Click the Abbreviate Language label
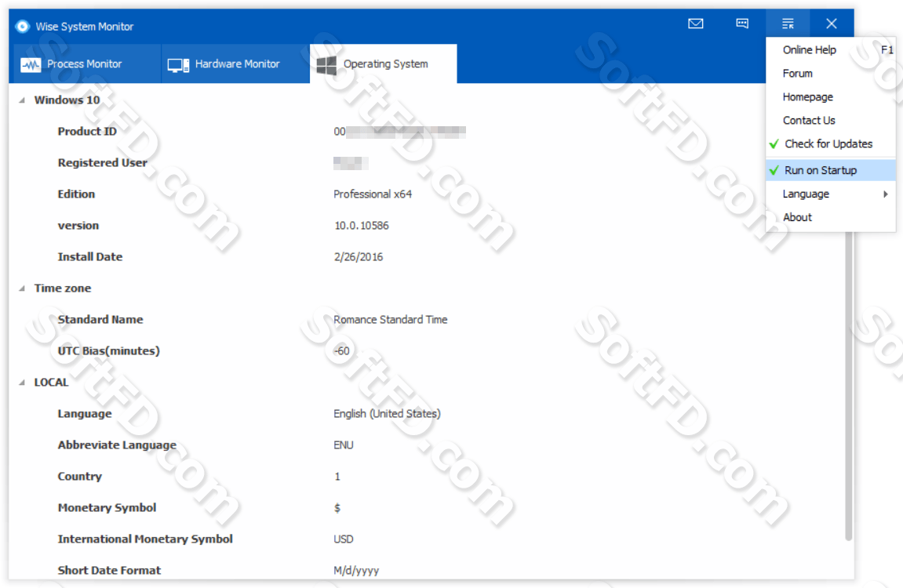 coord(117,445)
